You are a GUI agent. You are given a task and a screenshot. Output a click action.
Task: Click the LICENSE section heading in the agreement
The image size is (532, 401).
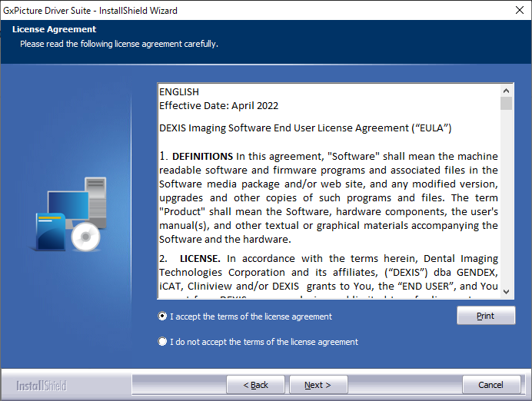200,259
